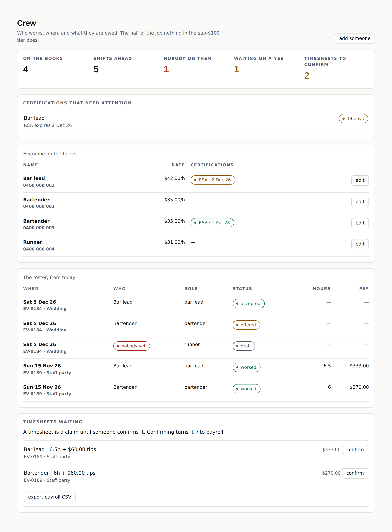This screenshot has width=392, height=532.
Task: Click the Crew page heading
Action: [27, 23]
